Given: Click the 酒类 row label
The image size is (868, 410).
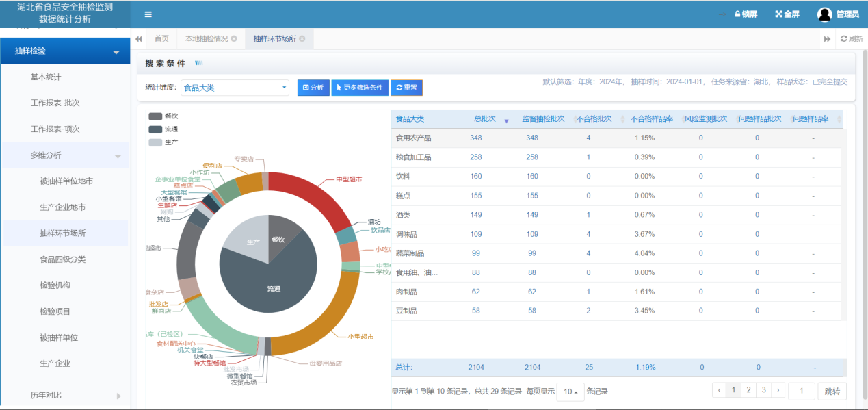Looking at the screenshot, I should coord(402,215).
